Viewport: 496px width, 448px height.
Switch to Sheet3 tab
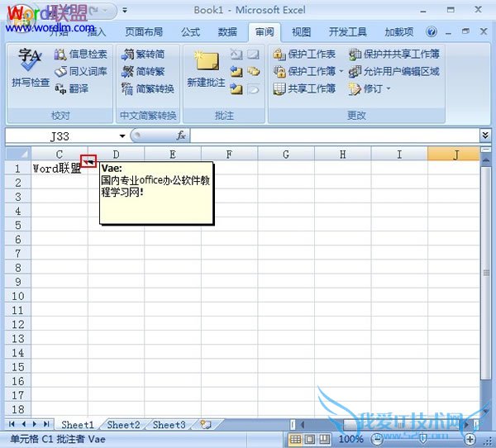tap(169, 425)
